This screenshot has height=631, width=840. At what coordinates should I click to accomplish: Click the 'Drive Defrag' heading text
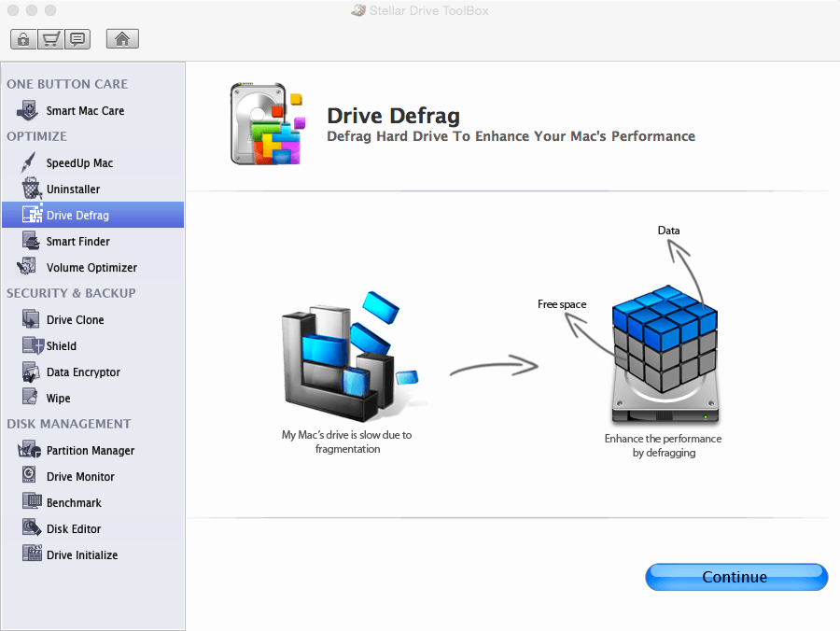pyautogui.click(x=393, y=116)
